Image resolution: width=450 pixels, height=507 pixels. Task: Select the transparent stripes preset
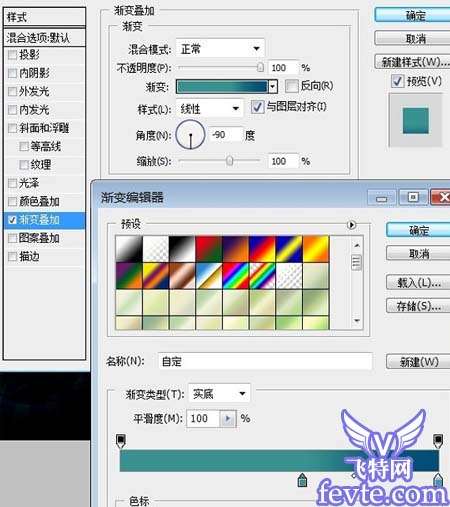[x=289, y=276]
